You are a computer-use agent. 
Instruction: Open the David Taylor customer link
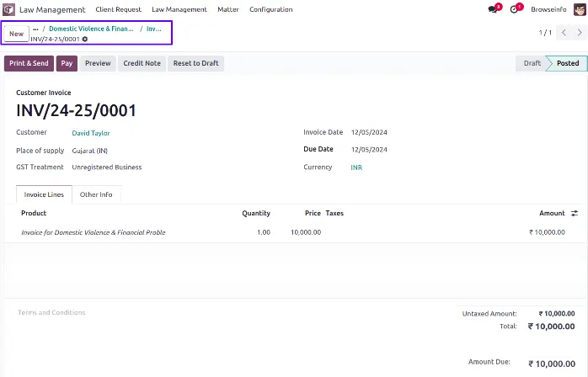pos(91,133)
